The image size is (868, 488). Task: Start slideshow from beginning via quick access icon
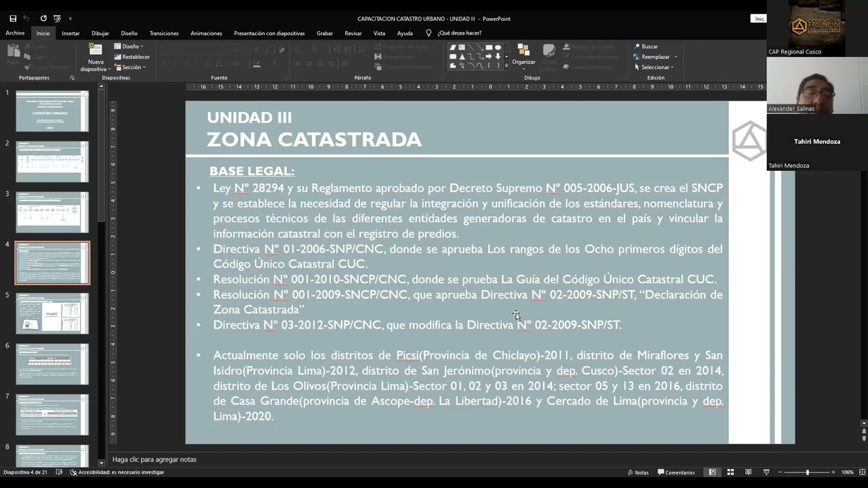(57, 18)
